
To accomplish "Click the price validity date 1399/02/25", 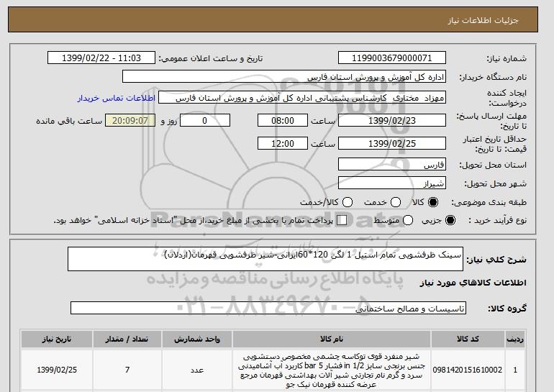I will click(x=392, y=143).
